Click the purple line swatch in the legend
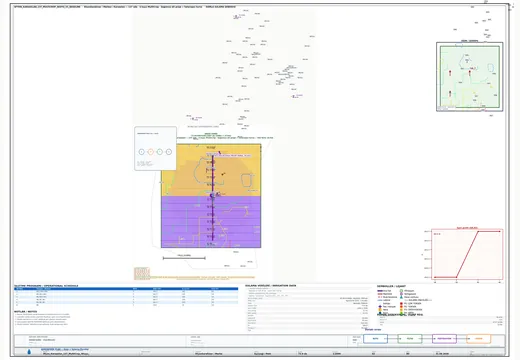This screenshot has width=520, height=360. coord(380,291)
